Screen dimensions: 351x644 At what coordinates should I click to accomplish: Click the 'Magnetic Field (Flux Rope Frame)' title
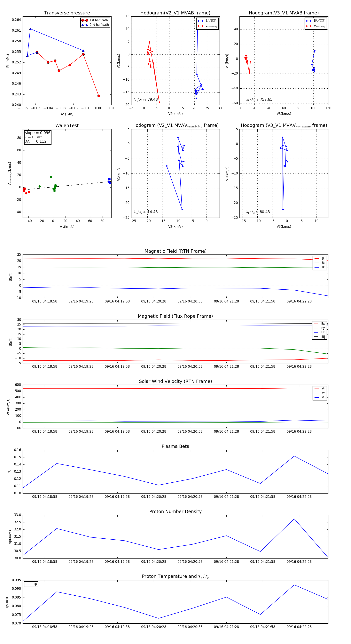(175, 316)
